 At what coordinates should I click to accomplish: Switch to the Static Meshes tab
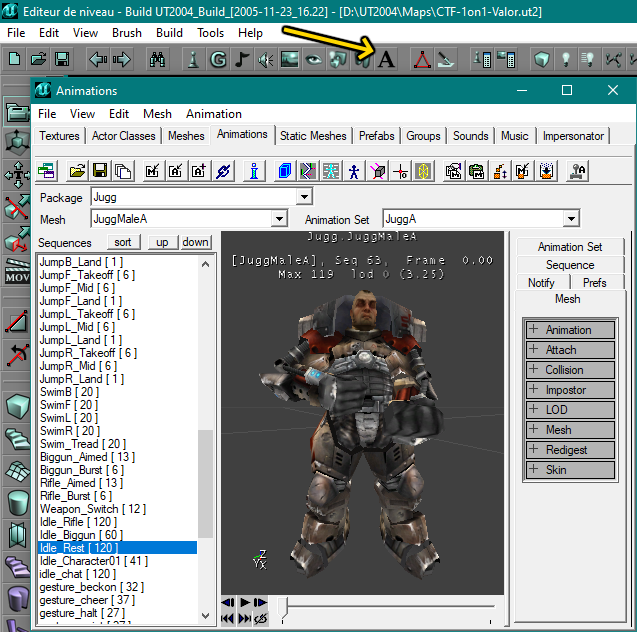[x=313, y=136]
